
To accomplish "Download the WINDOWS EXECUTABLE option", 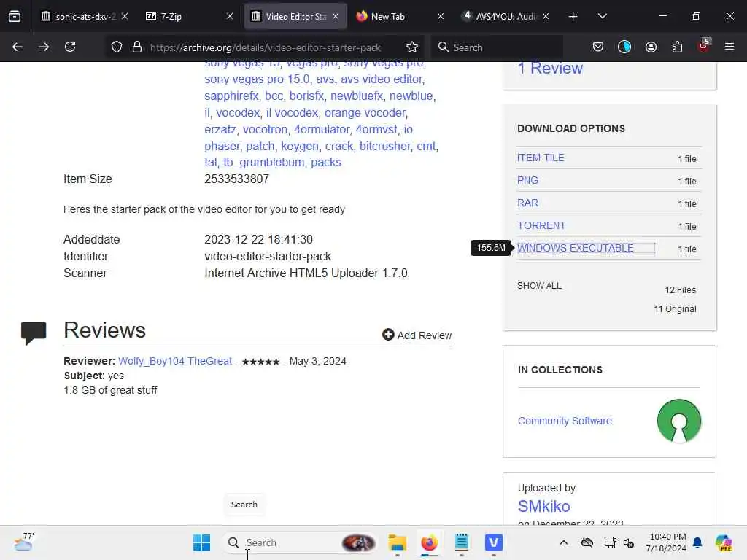I will pyautogui.click(x=576, y=248).
